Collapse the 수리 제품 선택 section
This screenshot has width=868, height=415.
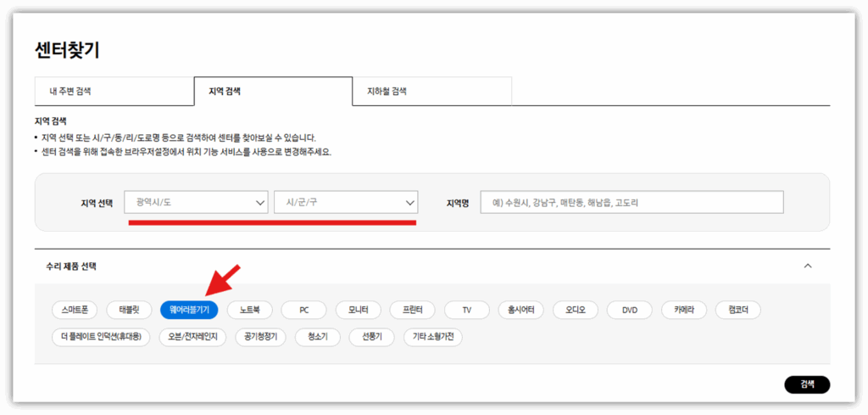pos(807,266)
